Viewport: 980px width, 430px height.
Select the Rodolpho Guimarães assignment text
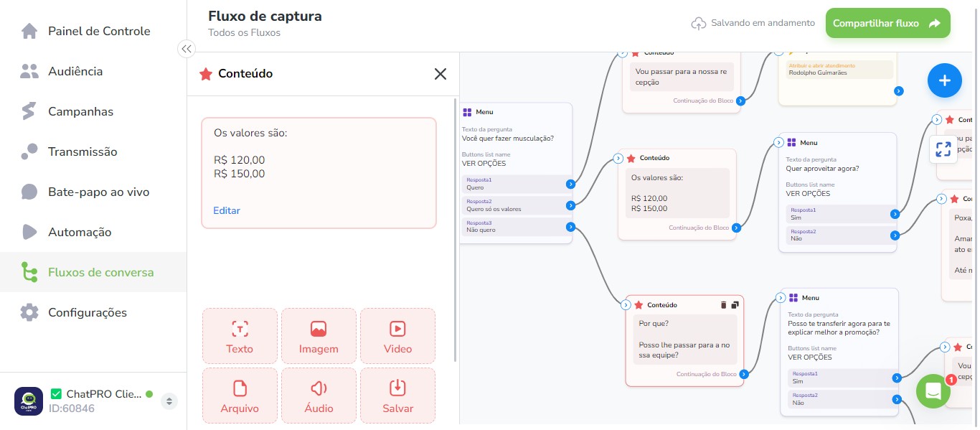tap(819, 73)
